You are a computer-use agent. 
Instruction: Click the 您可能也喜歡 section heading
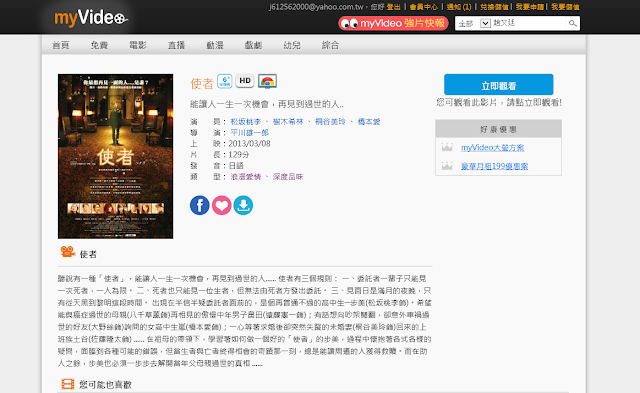click(105, 384)
